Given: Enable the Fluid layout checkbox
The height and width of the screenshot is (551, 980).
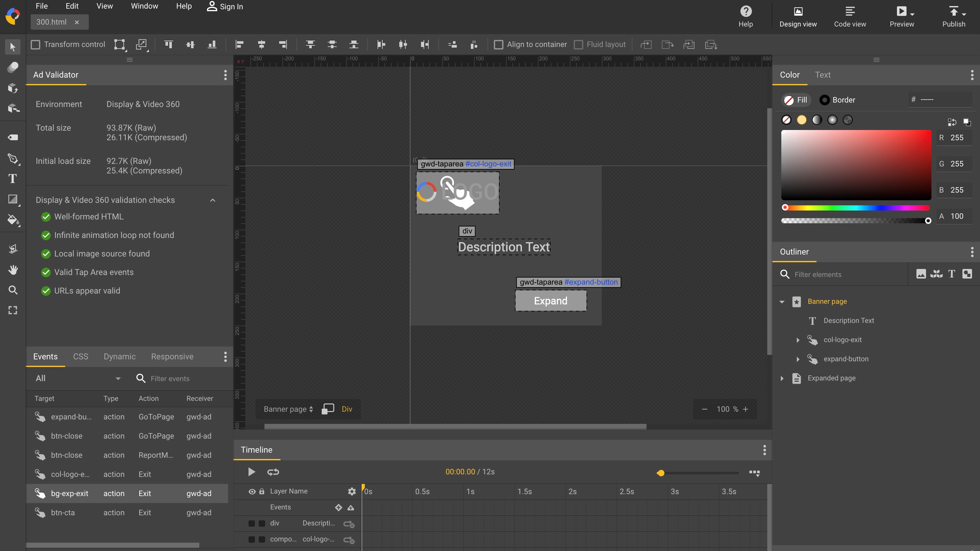Looking at the screenshot, I should (579, 44).
